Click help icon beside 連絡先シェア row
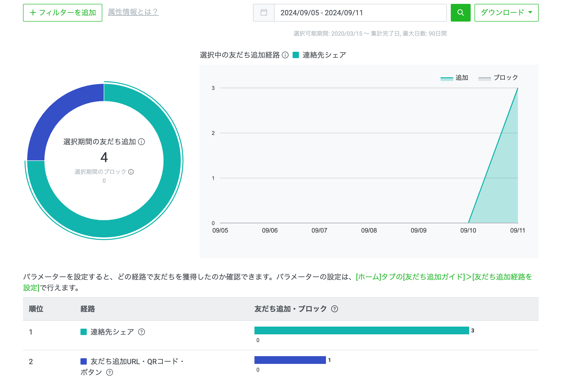 142,332
